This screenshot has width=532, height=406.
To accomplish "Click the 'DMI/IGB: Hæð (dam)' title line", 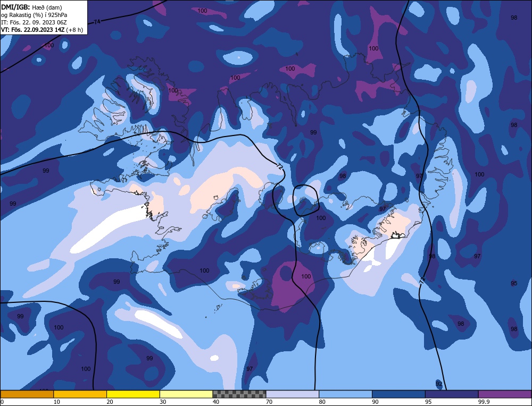I will pyautogui.click(x=32, y=7).
